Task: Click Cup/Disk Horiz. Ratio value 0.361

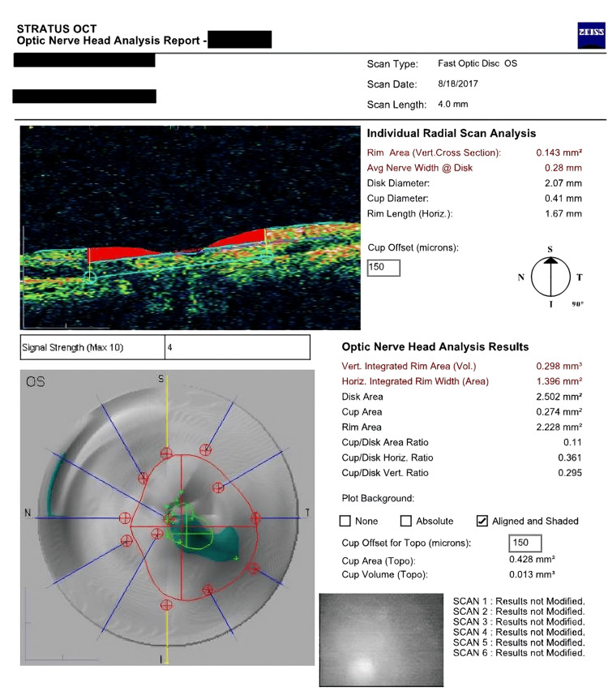Action: tap(570, 457)
